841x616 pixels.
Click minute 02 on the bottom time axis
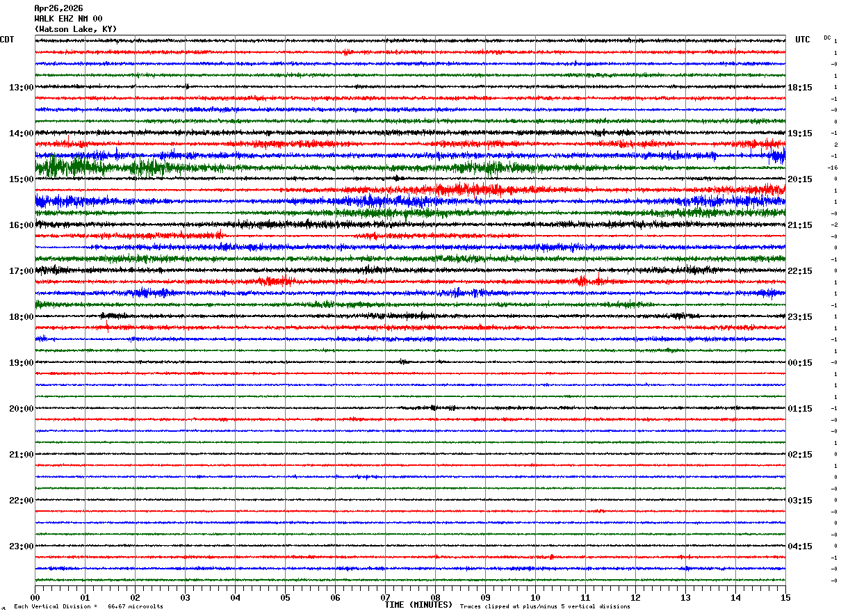(135, 597)
